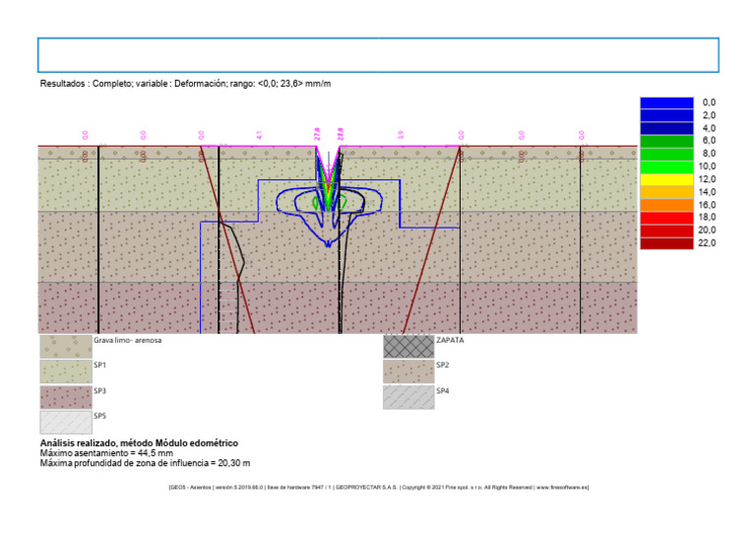Click the 'SP3' legend label

coord(99,391)
